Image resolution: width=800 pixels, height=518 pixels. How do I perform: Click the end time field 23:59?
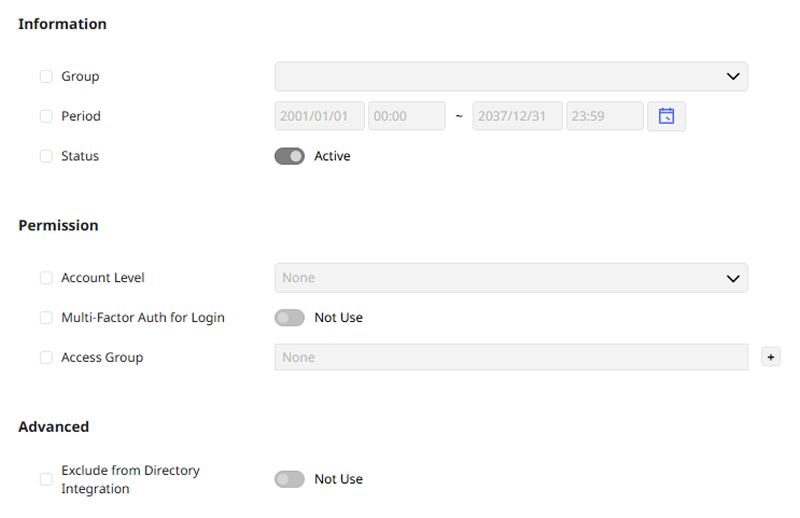pyautogui.click(x=604, y=116)
